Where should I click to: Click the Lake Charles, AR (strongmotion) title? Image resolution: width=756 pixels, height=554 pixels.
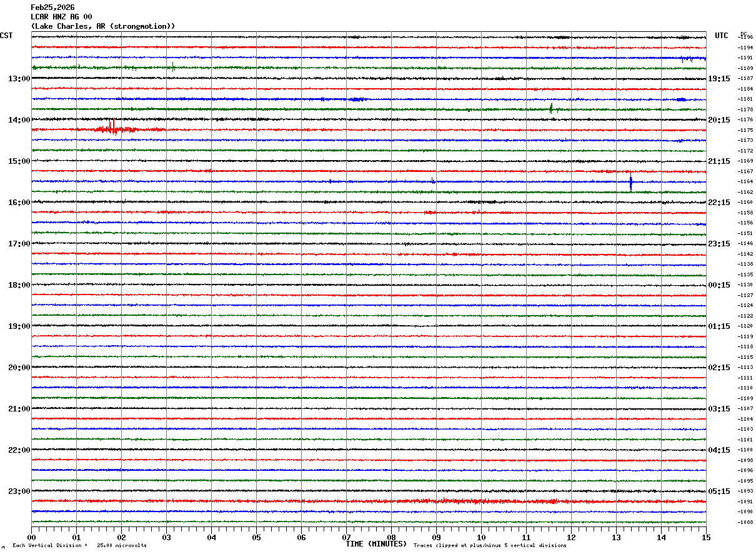click(103, 26)
